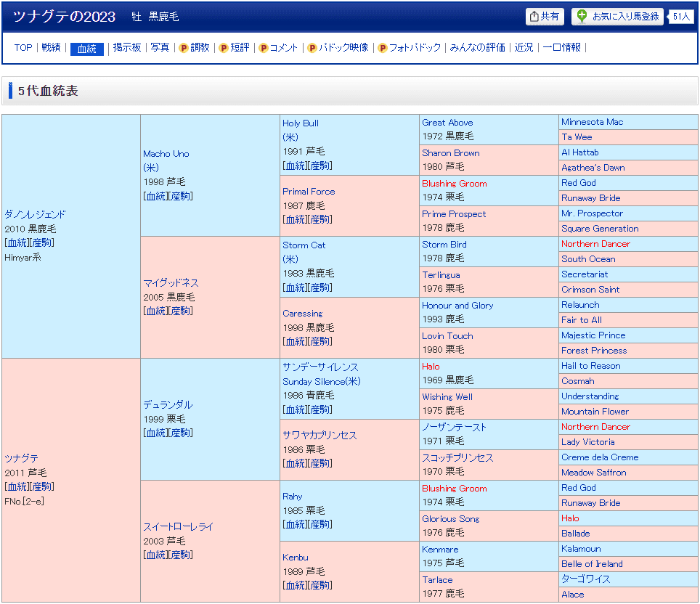Image resolution: width=700 pixels, height=604 pixels.
Task: Click the premium P icon beside 短評
Action: click(224, 48)
